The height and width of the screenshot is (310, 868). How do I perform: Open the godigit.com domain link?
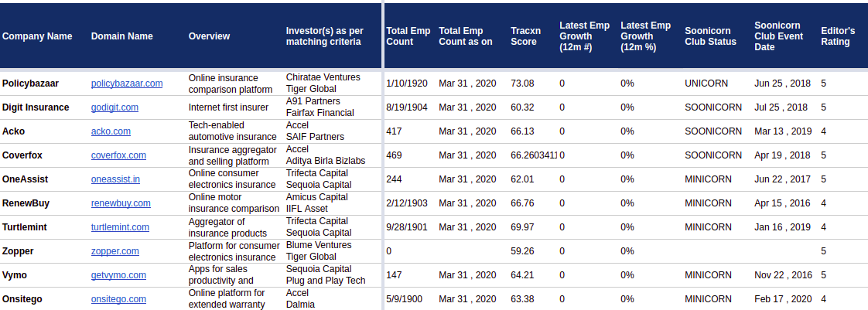point(114,107)
